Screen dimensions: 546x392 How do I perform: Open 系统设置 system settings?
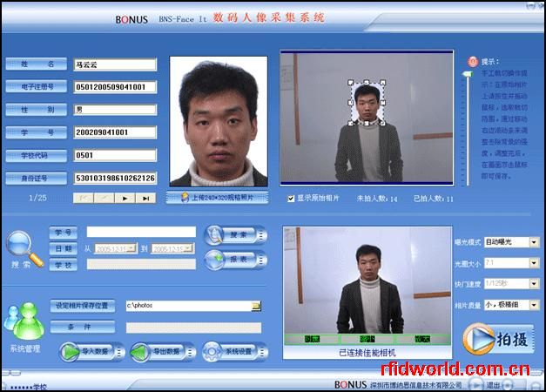point(235,352)
